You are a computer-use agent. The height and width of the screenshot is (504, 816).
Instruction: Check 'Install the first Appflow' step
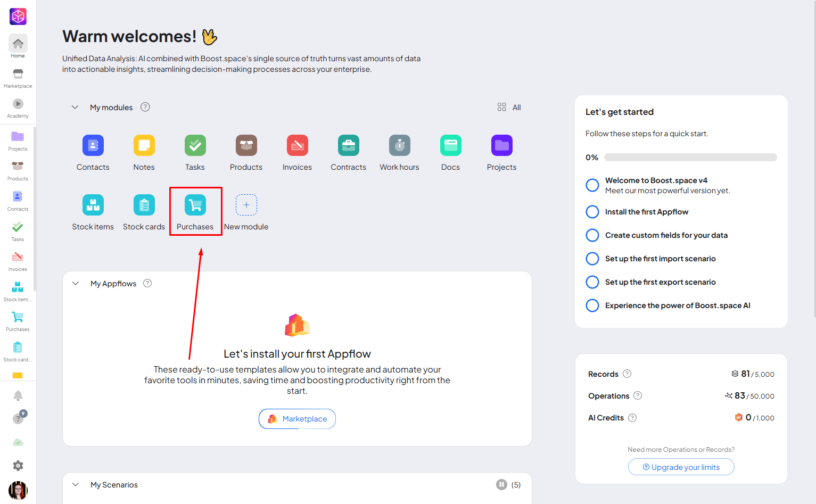click(592, 212)
